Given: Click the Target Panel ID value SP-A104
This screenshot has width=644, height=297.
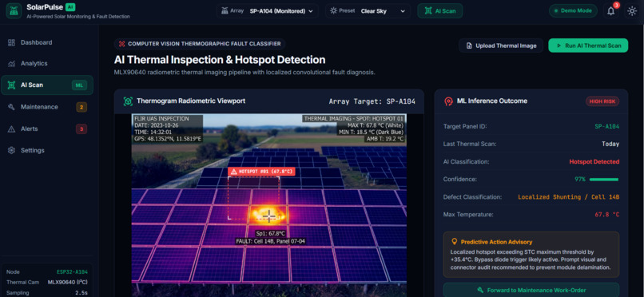Looking at the screenshot, I should pos(607,126).
